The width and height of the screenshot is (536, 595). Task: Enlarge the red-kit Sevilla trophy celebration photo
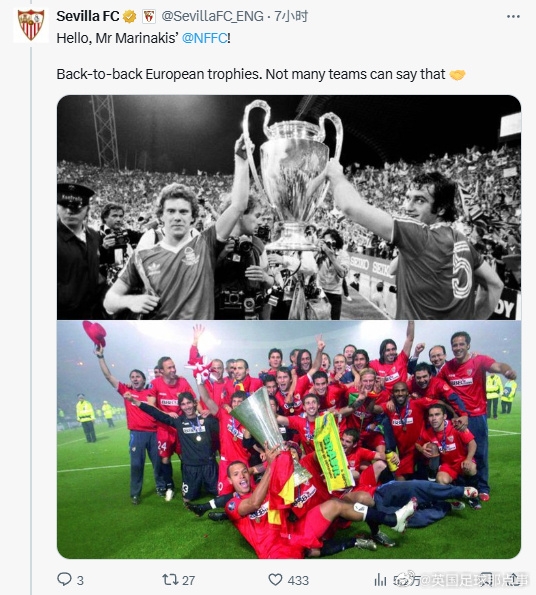pyautogui.click(x=289, y=439)
